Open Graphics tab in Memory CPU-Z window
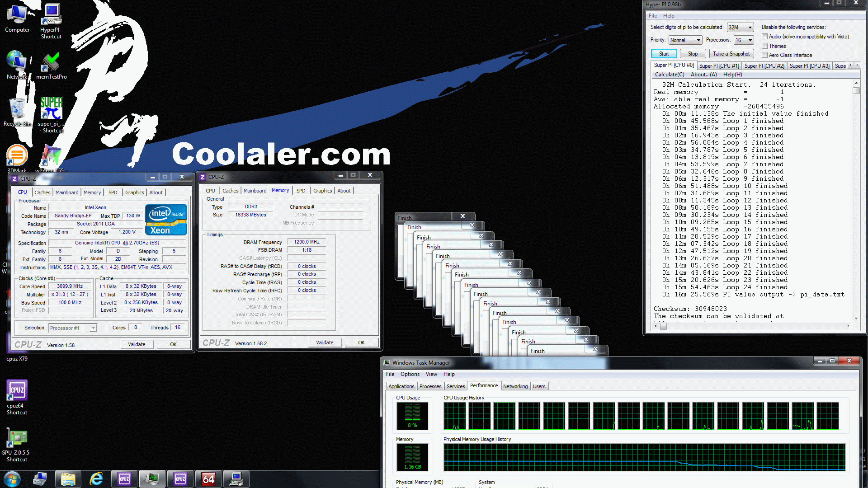This screenshot has height=488, width=868. (322, 191)
